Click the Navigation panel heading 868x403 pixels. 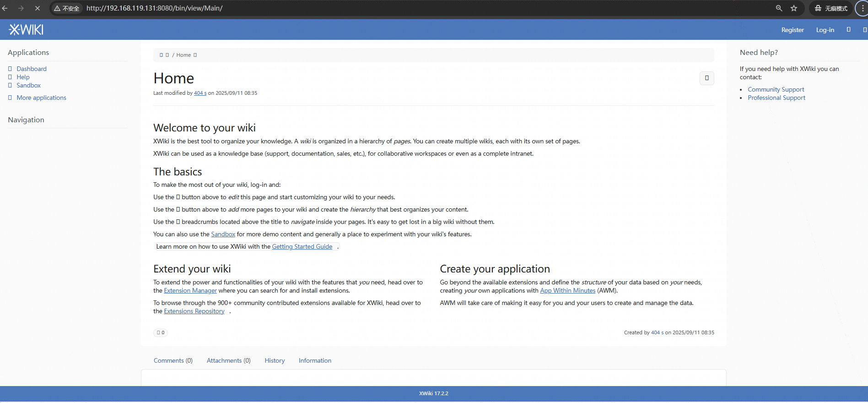tap(26, 120)
